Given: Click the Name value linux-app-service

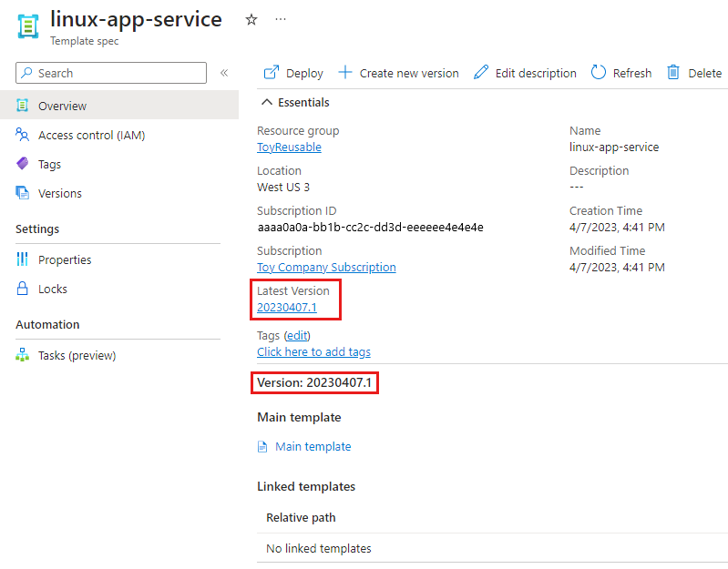Looking at the screenshot, I should [x=614, y=147].
